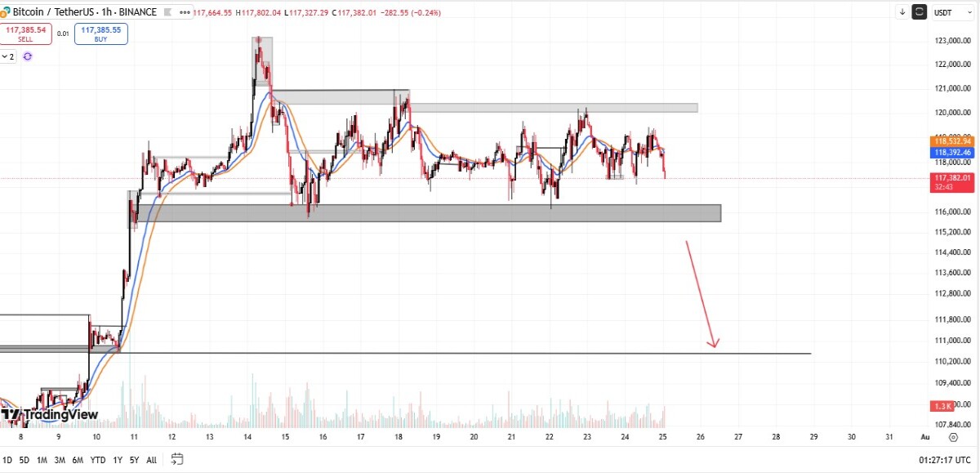
Task: Click the orange 118,532.94 price label
Action: (x=952, y=141)
